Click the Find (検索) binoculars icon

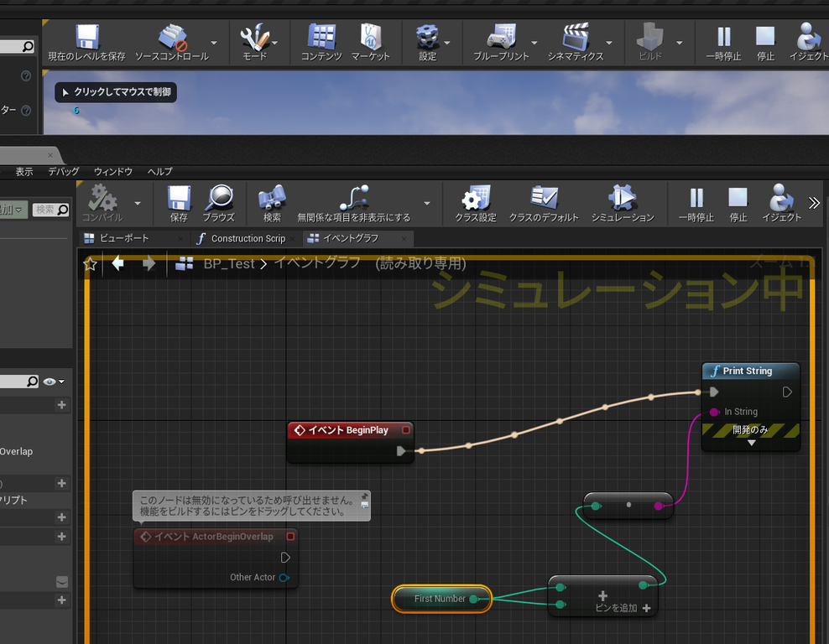(x=272, y=204)
